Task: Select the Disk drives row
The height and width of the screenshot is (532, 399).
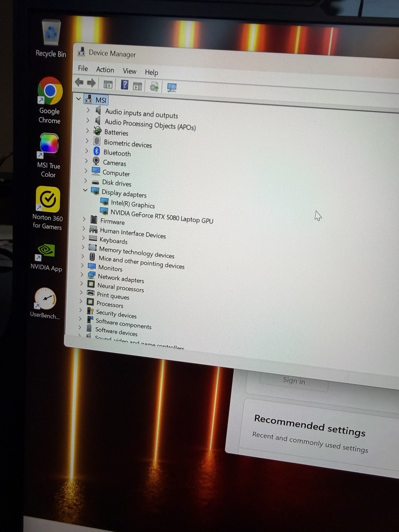Action: pyautogui.click(x=111, y=182)
